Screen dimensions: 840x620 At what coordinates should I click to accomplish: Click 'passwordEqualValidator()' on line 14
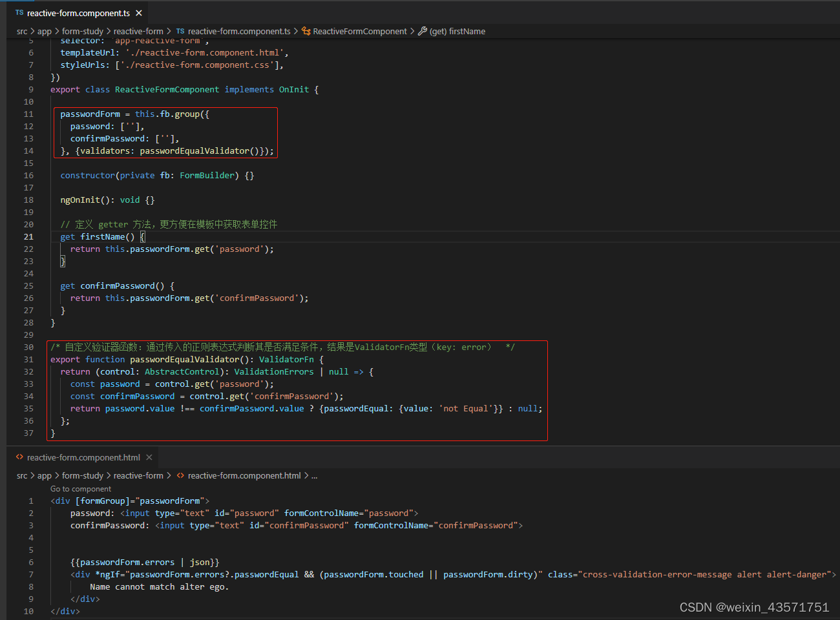(x=199, y=151)
